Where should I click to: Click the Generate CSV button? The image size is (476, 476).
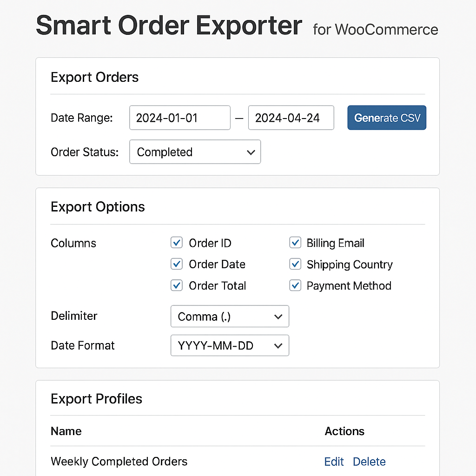pyautogui.click(x=387, y=118)
